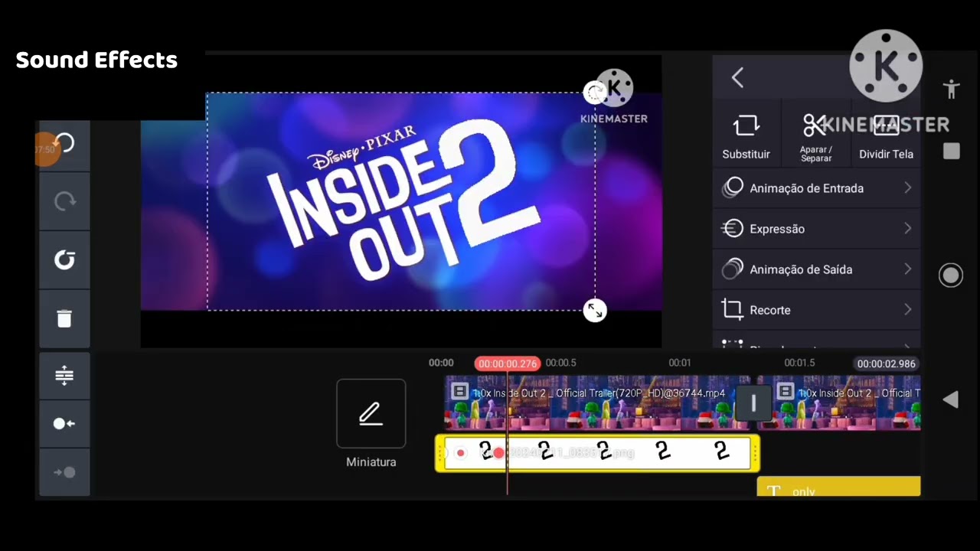Tap the Android recents square button
The height and width of the screenshot is (551, 980).
[951, 151]
